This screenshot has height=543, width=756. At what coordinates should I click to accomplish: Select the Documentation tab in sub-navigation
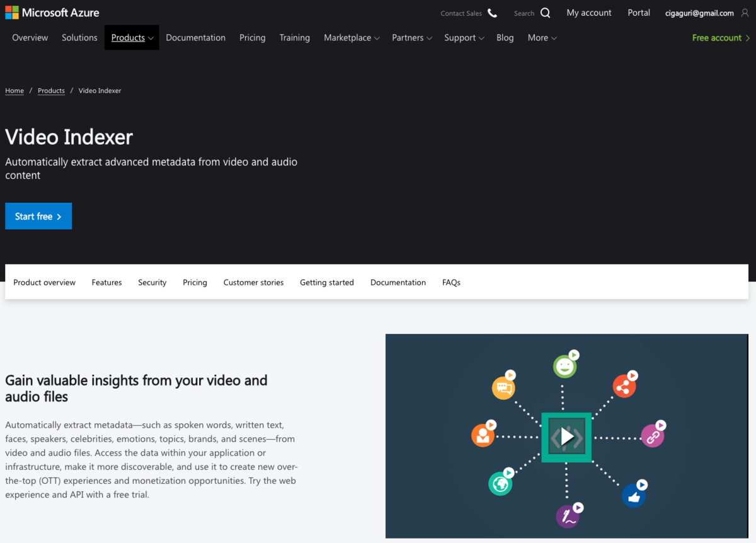click(398, 282)
